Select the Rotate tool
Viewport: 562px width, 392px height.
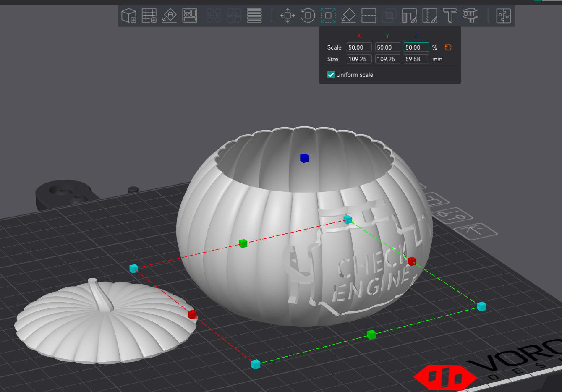(308, 16)
